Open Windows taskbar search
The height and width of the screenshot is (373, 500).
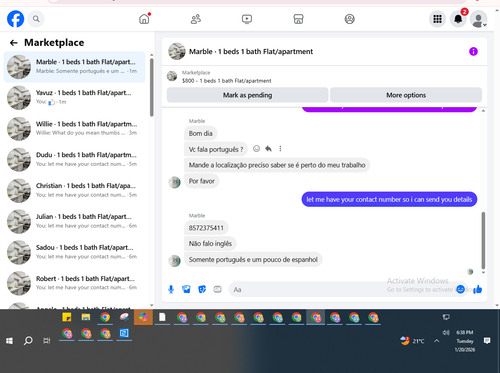(x=28, y=341)
